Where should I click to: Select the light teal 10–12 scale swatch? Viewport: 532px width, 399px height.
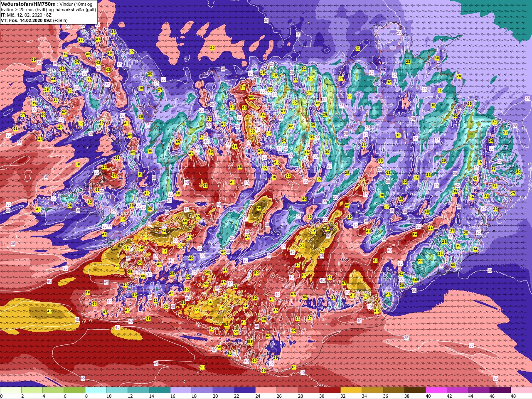coord(117,390)
